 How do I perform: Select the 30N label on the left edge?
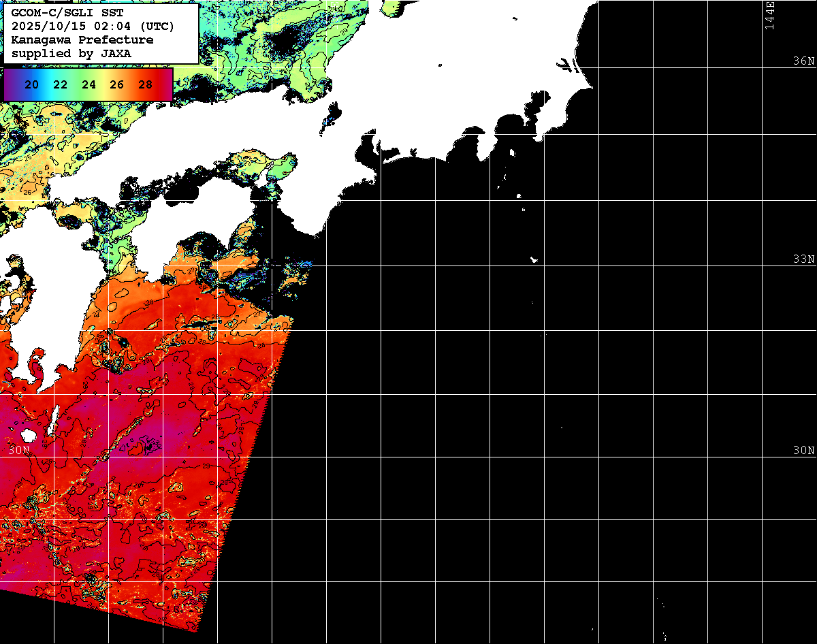(19, 450)
